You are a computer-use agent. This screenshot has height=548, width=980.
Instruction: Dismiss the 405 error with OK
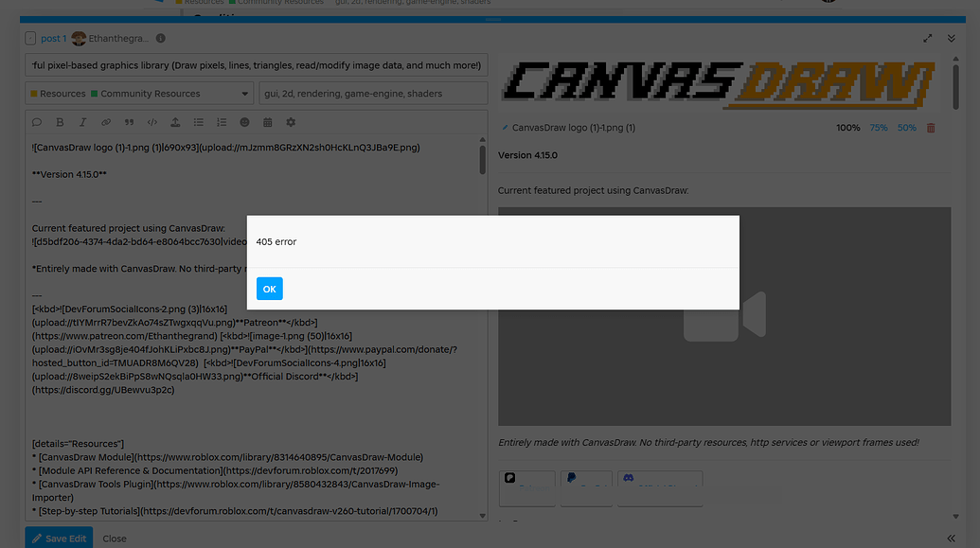(x=269, y=289)
